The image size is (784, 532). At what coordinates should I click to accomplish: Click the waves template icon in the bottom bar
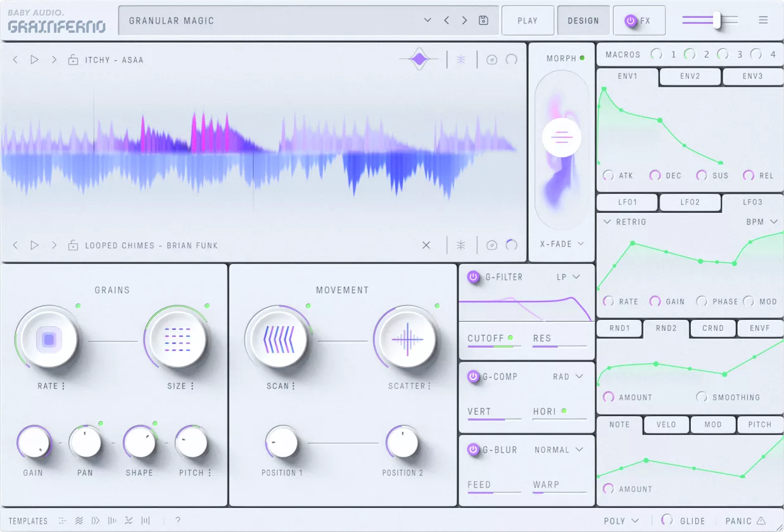79,521
